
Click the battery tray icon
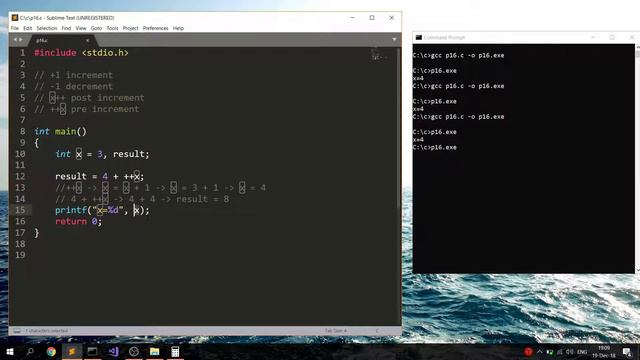(x=550, y=351)
